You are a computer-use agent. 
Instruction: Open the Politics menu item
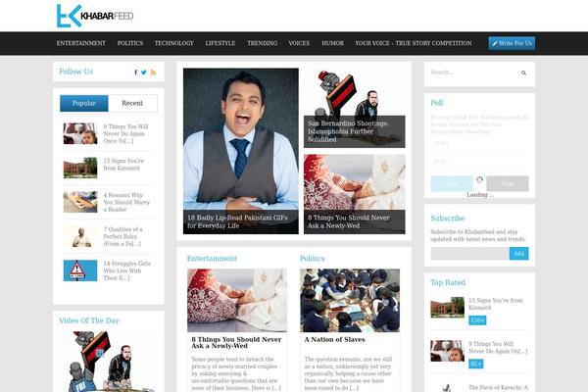coord(130,43)
